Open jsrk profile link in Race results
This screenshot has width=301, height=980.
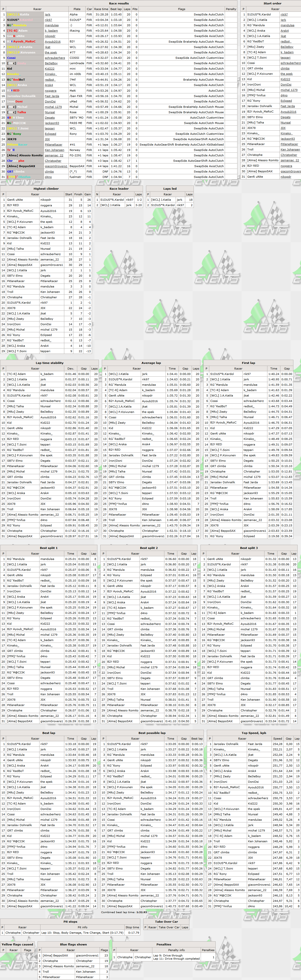pos(47,14)
